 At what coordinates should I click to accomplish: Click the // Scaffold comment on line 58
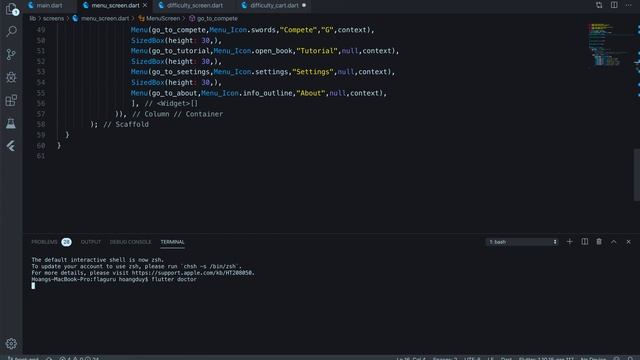tap(126, 124)
